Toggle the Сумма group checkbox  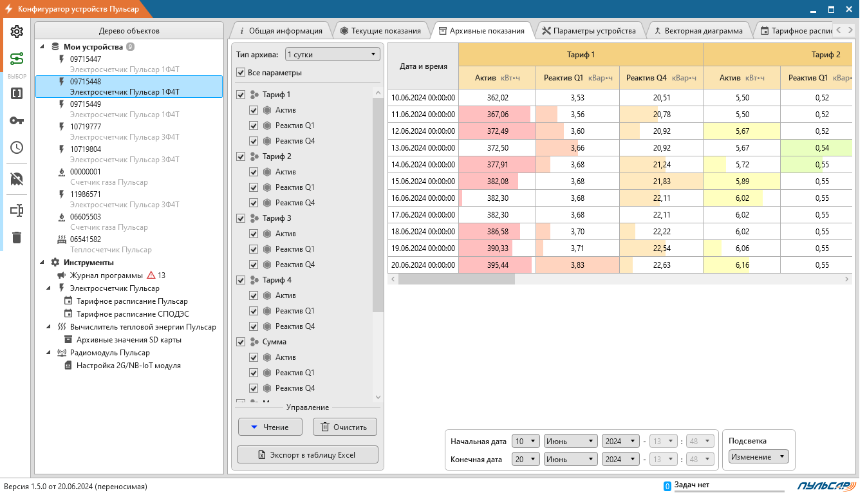241,342
